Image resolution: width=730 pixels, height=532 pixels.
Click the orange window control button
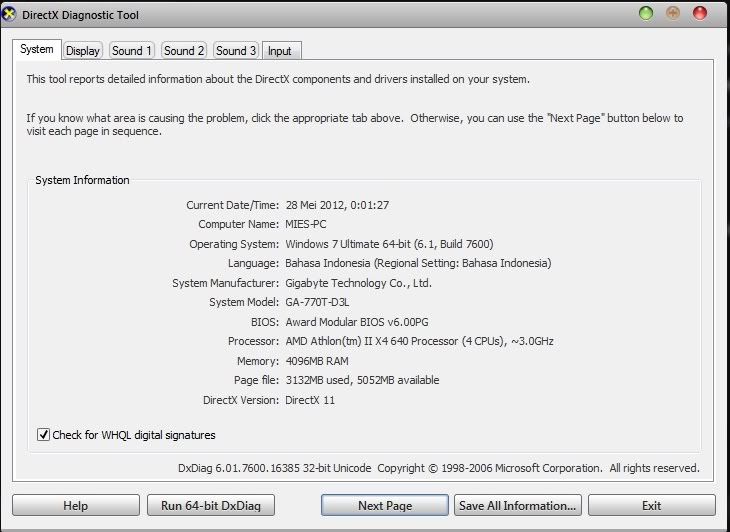[x=673, y=13]
